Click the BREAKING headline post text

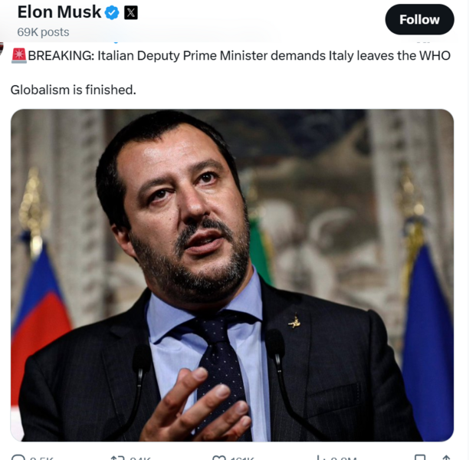[x=239, y=56]
